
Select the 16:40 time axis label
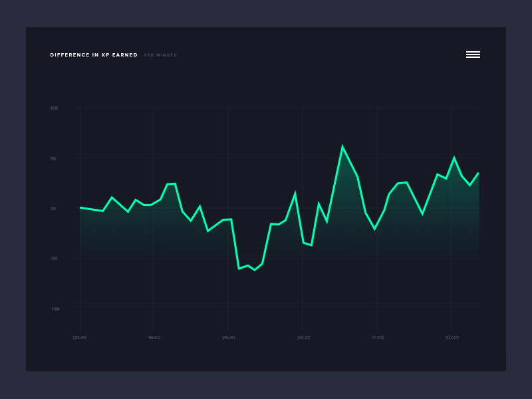(154, 338)
